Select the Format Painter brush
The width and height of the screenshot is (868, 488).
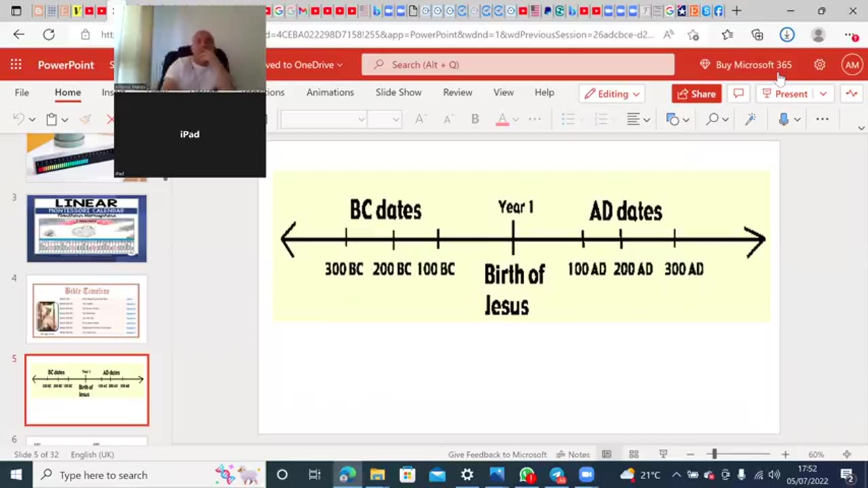tap(85, 119)
